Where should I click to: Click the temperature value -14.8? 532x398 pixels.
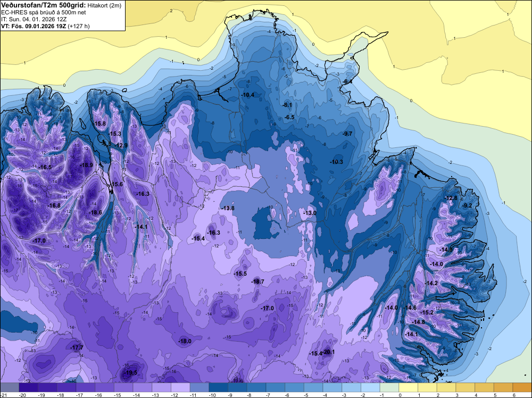(x=418, y=322)
